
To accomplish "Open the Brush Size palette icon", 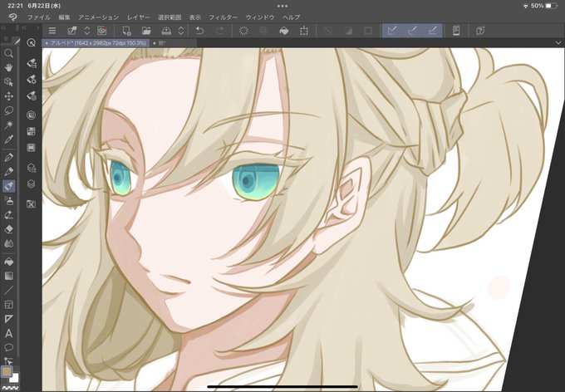I will 32,96.
